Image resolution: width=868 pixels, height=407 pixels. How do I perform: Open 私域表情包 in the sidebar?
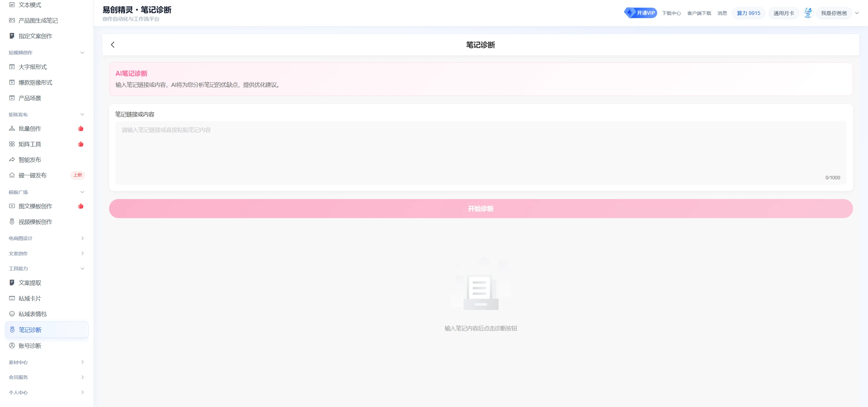click(x=46, y=314)
